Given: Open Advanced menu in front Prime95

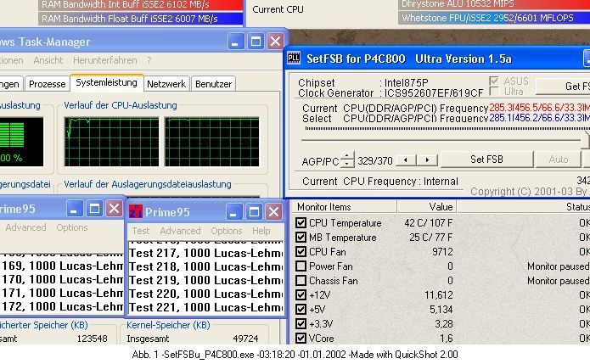Looking at the screenshot, I should point(180,231).
